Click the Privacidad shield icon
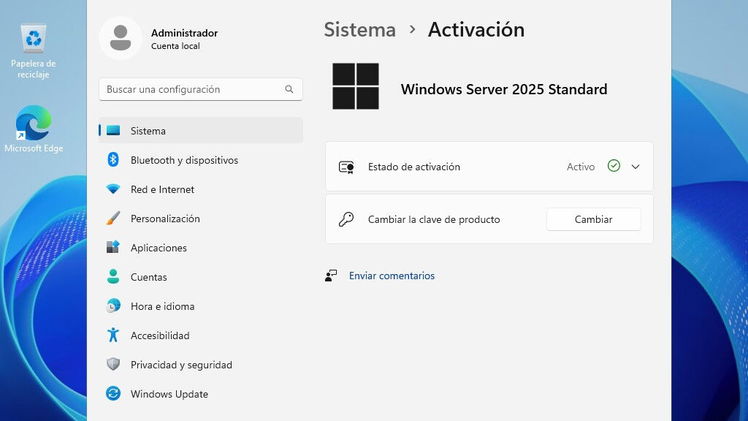748x421 pixels. (x=113, y=364)
